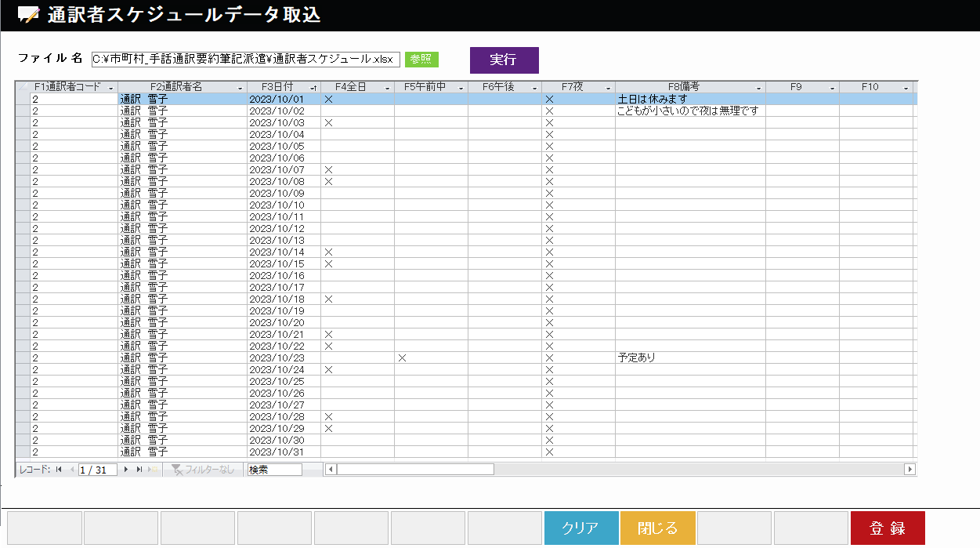Image resolution: width=980 pixels, height=548 pixels.
Task: Open F6午後 column dropdown arrow
Action: (534, 88)
